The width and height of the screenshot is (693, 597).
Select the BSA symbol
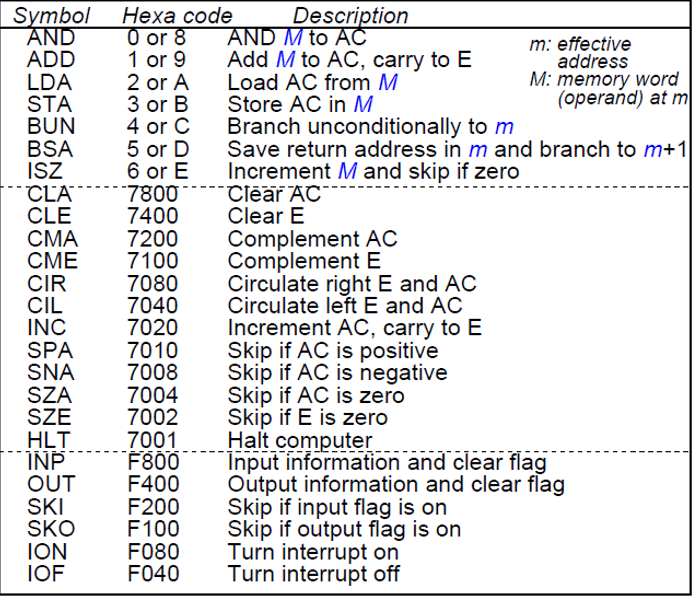[50, 149]
